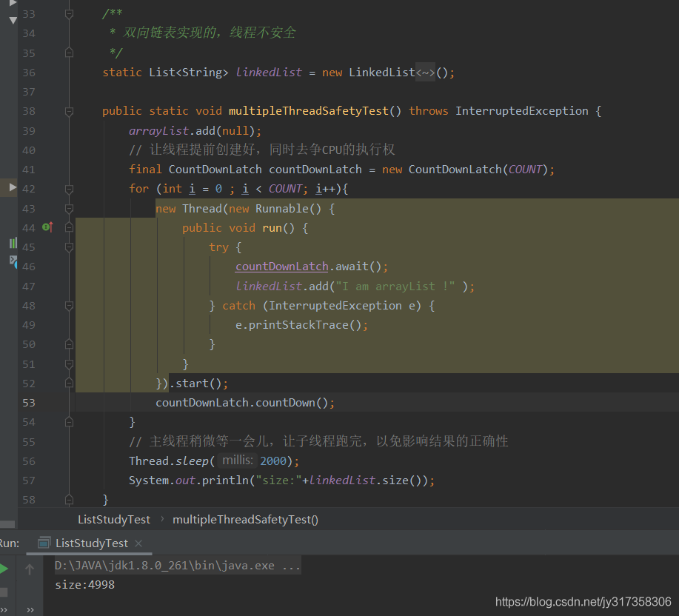Viewport: 679px width, 616px height.
Task: Click the down triangle icon beside line 33
Action: coord(13,20)
